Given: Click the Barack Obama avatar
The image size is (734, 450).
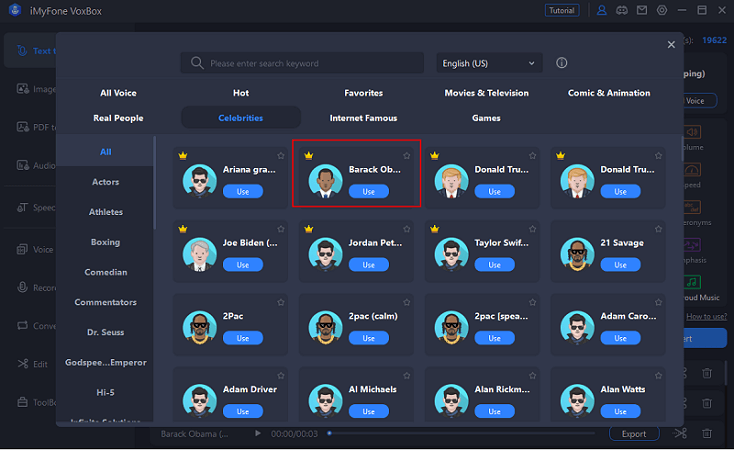Looking at the screenshot, I should point(325,181).
